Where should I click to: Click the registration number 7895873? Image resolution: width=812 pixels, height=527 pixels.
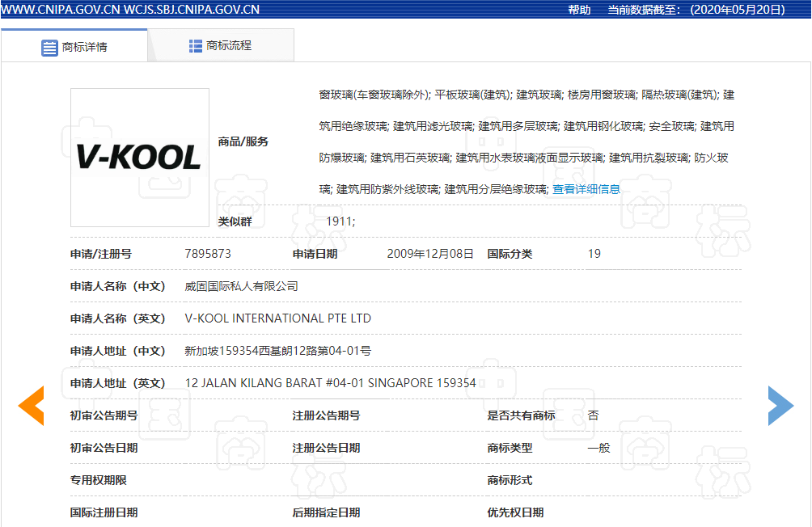(x=208, y=254)
